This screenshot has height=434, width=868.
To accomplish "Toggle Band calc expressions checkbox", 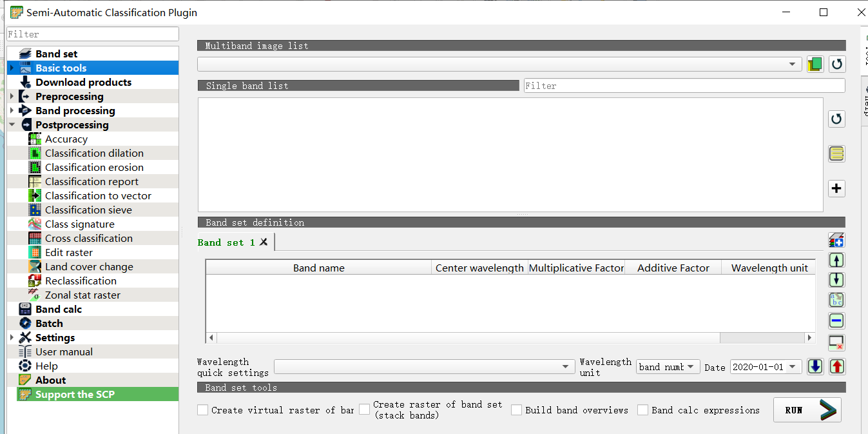I will [x=642, y=410].
